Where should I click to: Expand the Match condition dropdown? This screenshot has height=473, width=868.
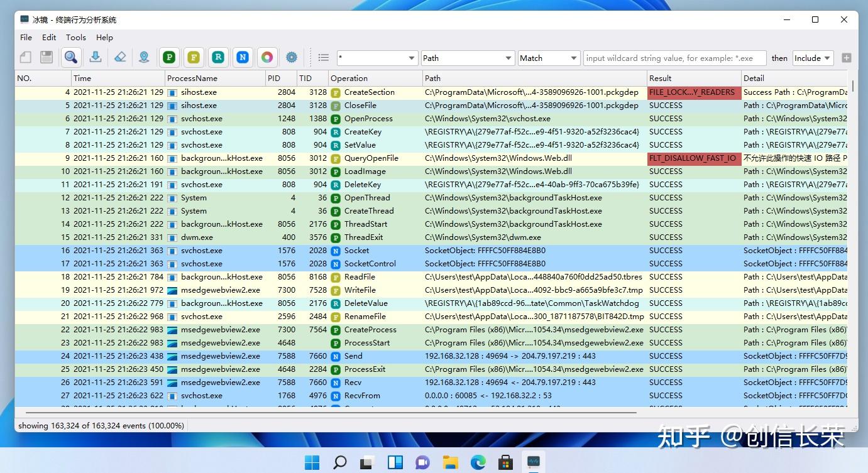coord(548,58)
